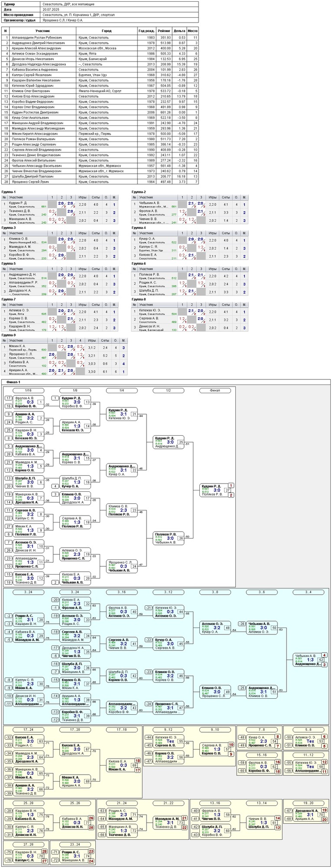The width and height of the screenshot is (332, 868).
Task: Click the "Группа-2" heading
Action: 139,192
